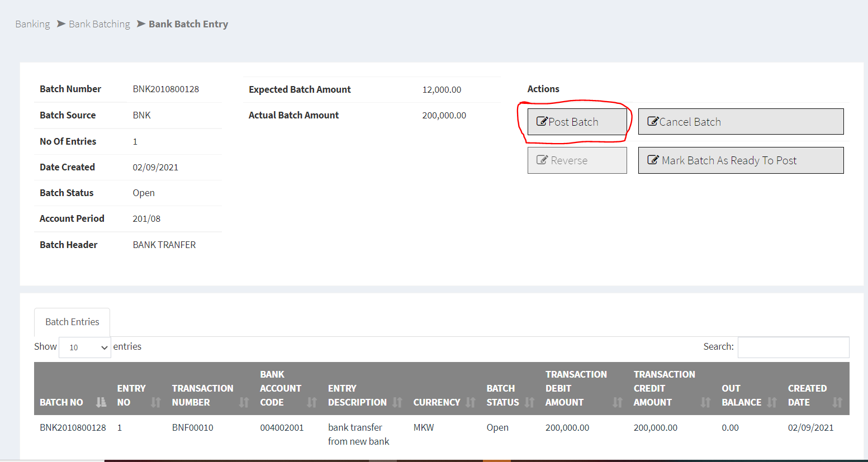Sort by Created Date column icon
Screen dimensions: 868x462
[837, 402]
